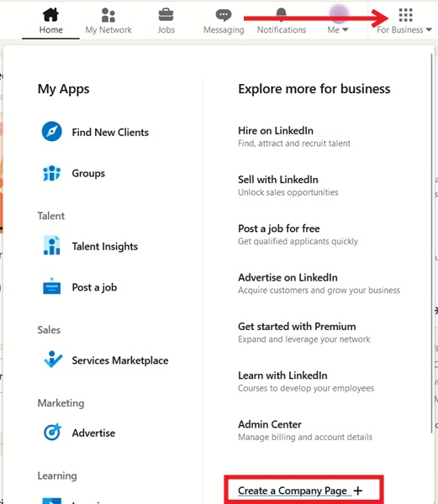Image resolution: width=438 pixels, height=504 pixels.
Task: Click the Talent Insights chart icon
Action: click(x=52, y=245)
